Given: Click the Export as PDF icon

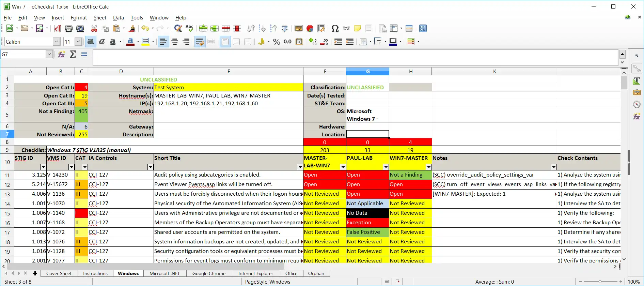Looking at the screenshot, I should pos(58,29).
